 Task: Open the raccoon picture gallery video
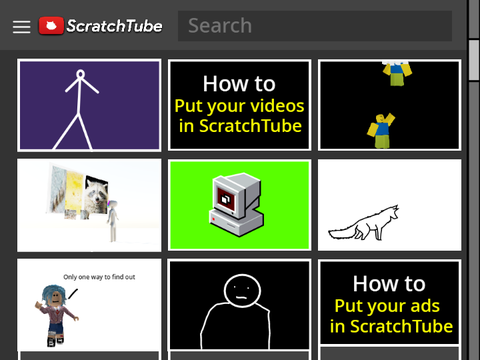pos(89,205)
